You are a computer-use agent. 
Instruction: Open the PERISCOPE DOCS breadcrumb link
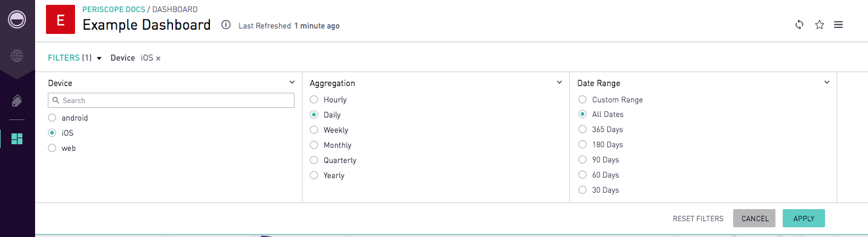point(114,10)
